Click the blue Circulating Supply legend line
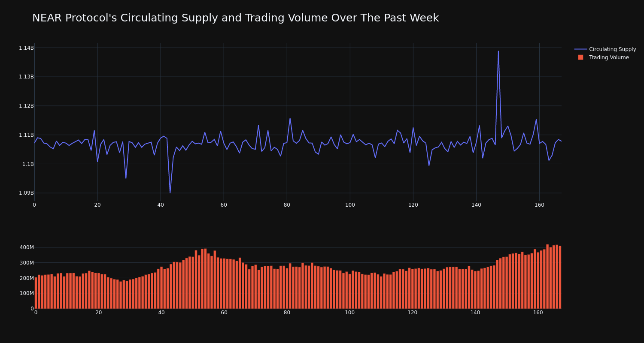The width and height of the screenshot is (644, 343). [580, 49]
